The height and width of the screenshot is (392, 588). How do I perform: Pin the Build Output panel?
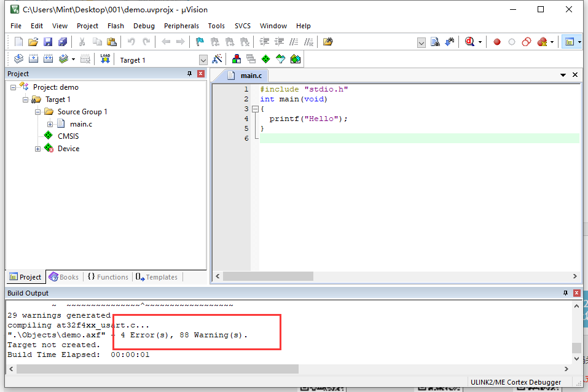point(565,293)
